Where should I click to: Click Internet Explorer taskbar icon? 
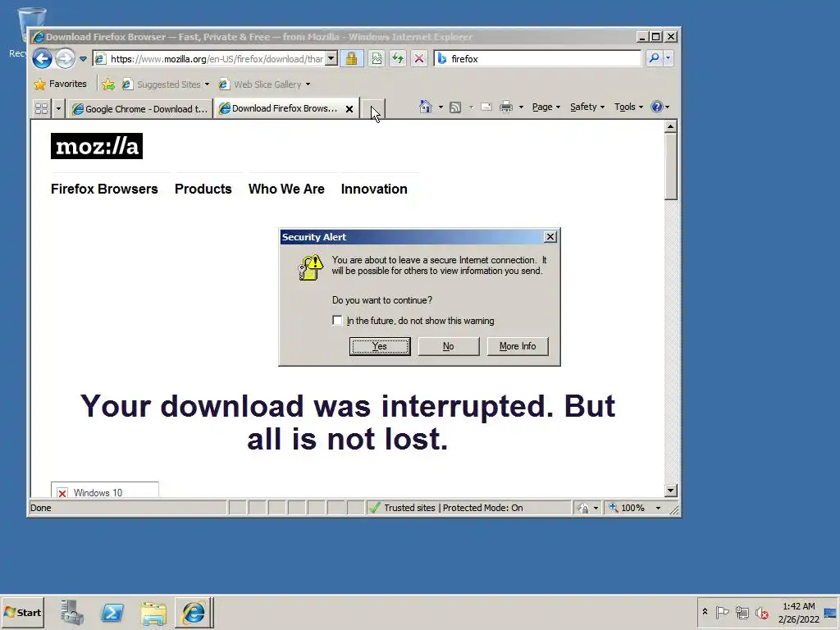tap(194, 612)
